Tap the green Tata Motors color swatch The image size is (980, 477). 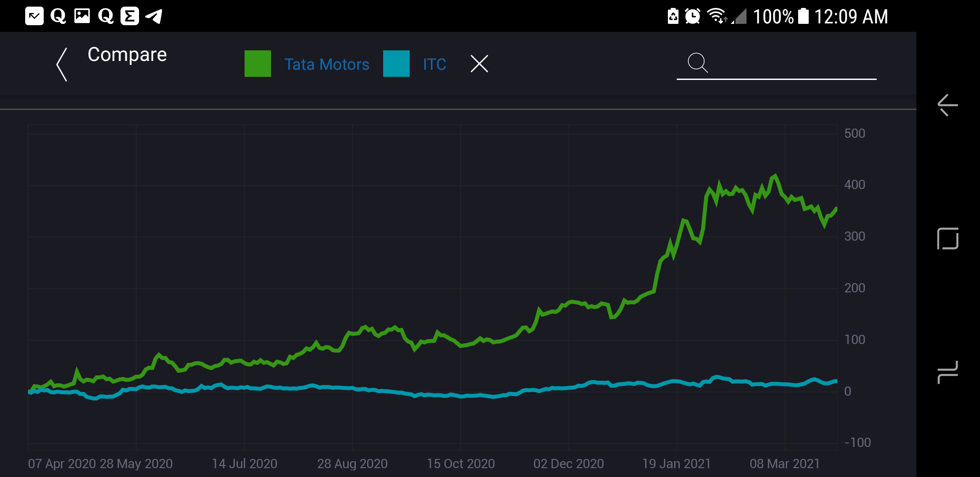[x=258, y=64]
